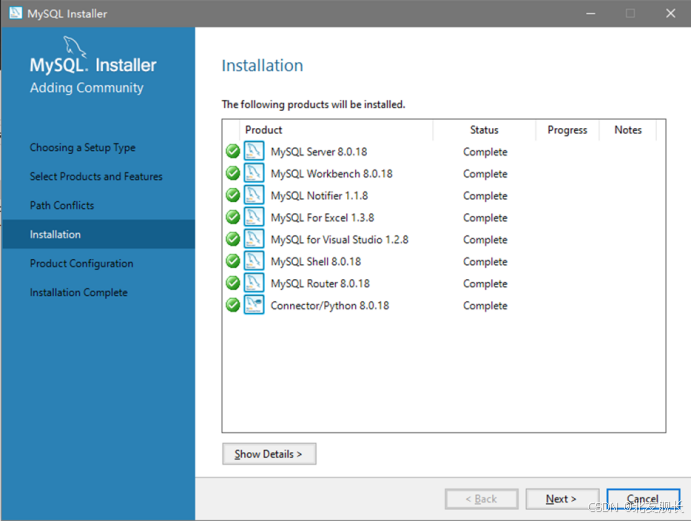Open Product Configuration step

pyautogui.click(x=82, y=263)
